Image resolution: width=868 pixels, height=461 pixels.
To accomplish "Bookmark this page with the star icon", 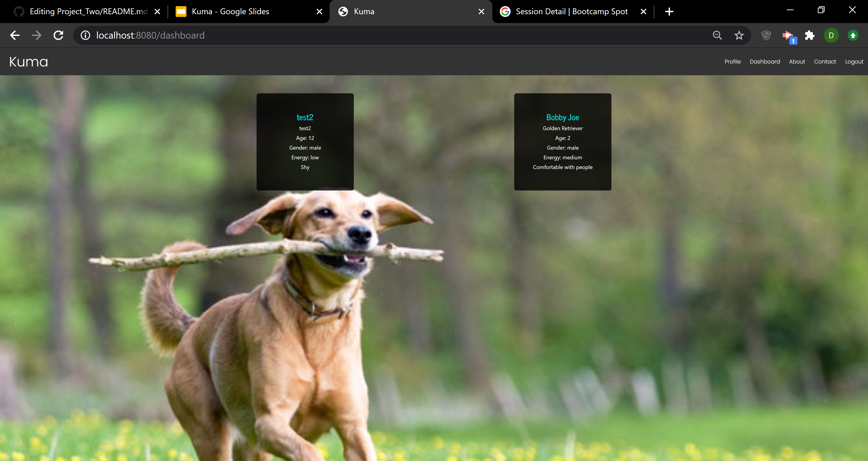I will click(x=739, y=35).
